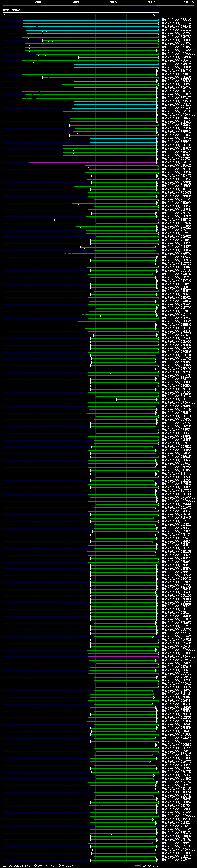197x868 pixels.
Task: Select hit label UniRef100_Q5IWZ4
Action: coord(177,159)
